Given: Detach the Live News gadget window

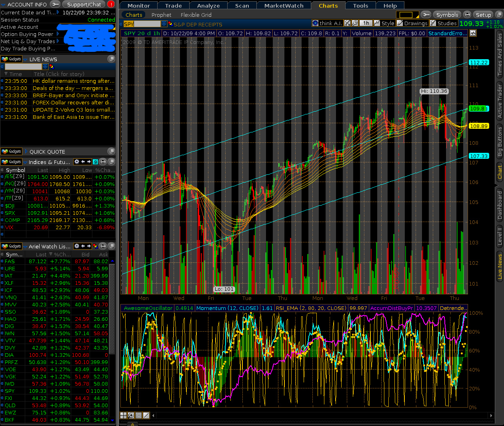Looking at the screenshot, I should pyautogui.click(x=111, y=59).
